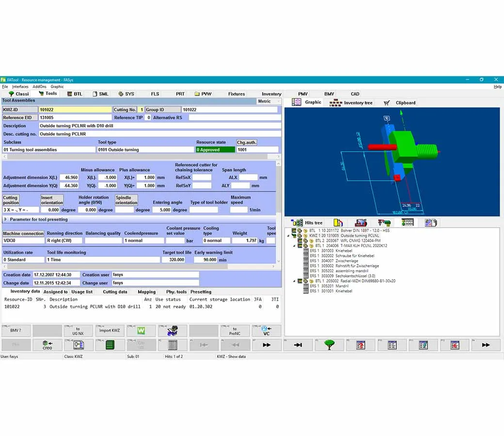
Task: Open the AddOns menu
Action: point(39,87)
